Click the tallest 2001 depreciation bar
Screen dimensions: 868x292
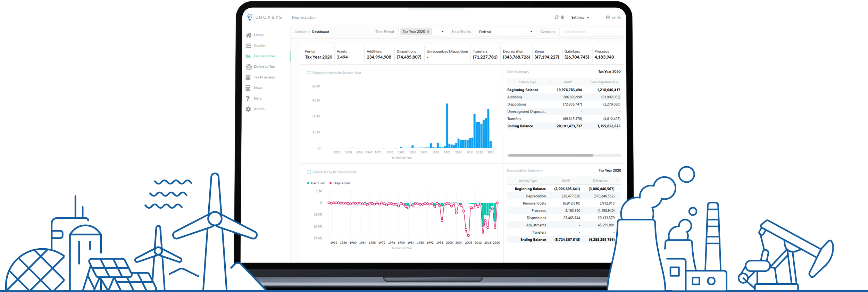tap(447, 126)
